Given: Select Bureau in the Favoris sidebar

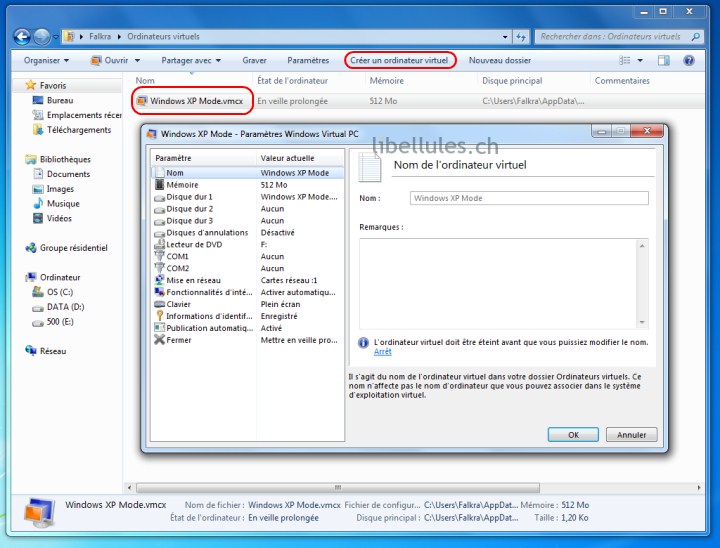Looking at the screenshot, I should [x=60, y=100].
